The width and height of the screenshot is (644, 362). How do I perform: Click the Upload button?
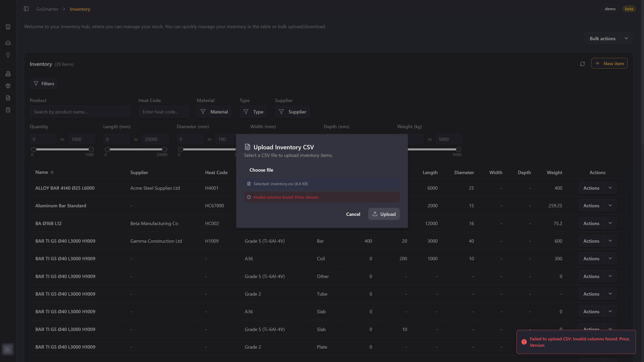[x=384, y=214]
